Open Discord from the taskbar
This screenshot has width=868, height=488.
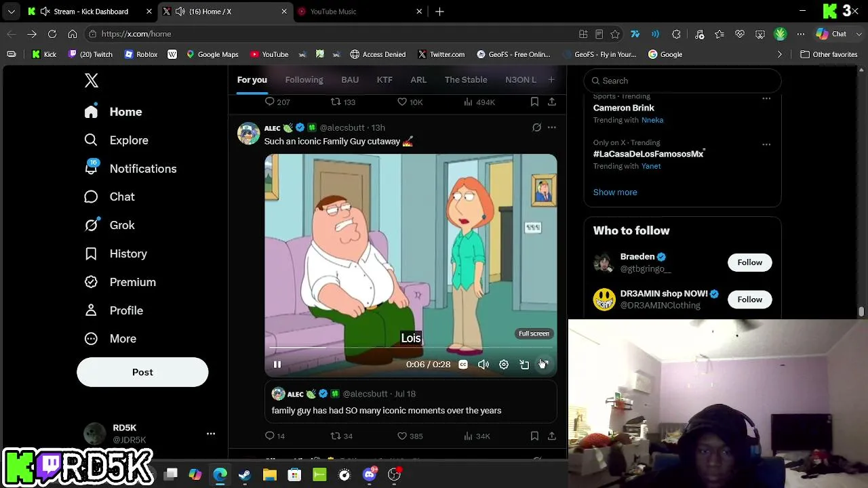[x=369, y=475]
